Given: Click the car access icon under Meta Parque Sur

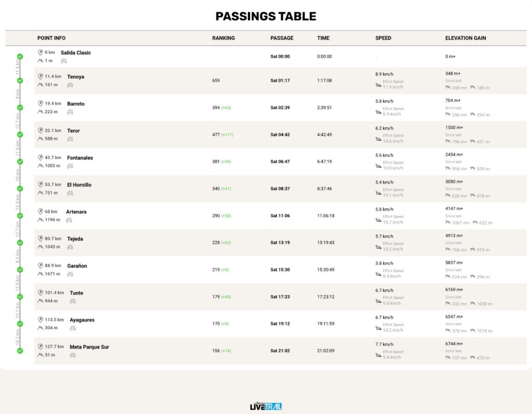Looking at the screenshot, I should 73,355.
